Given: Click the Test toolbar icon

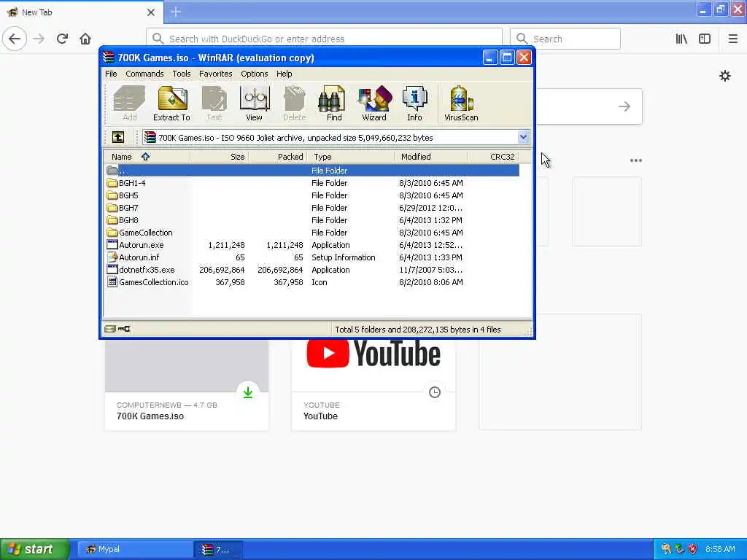Looking at the screenshot, I should pos(214,104).
